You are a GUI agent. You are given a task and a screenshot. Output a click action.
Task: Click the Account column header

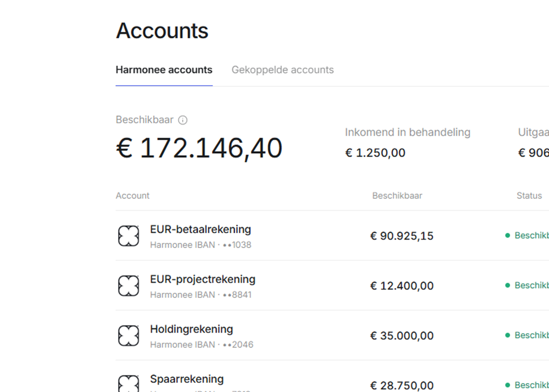(x=133, y=196)
